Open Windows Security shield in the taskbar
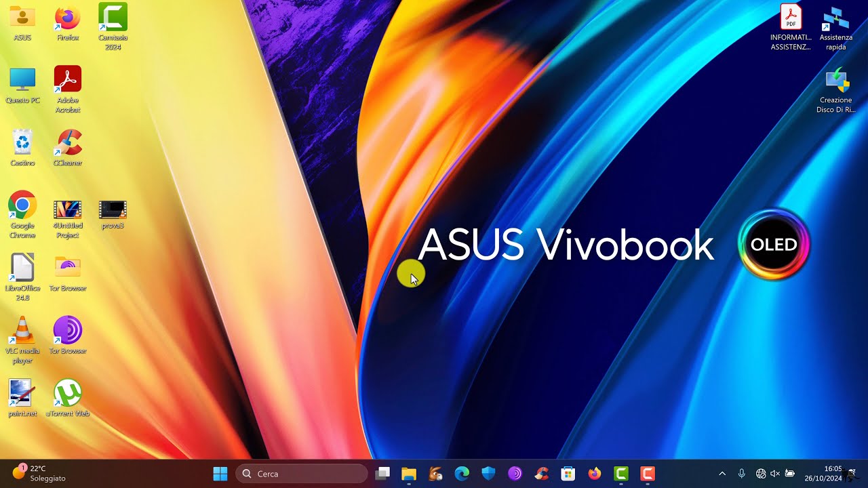 pos(488,474)
